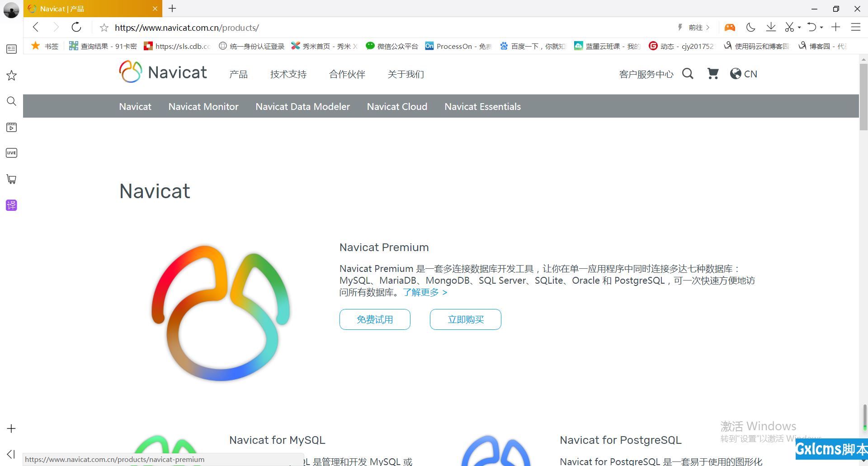Select the Navicat Essentials tab
Viewport: 868px width, 466px height.
coord(482,106)
